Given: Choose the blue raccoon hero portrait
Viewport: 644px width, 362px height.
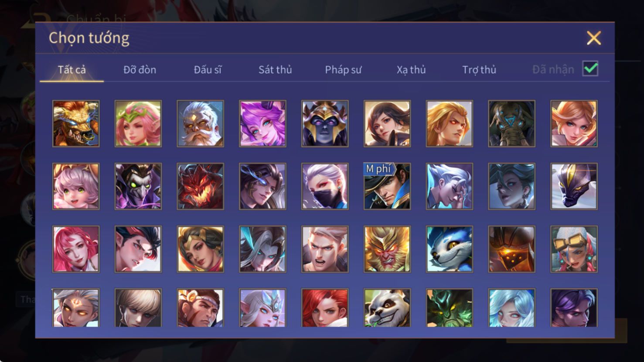Looking at the screenshot, I should coord(450,249).
